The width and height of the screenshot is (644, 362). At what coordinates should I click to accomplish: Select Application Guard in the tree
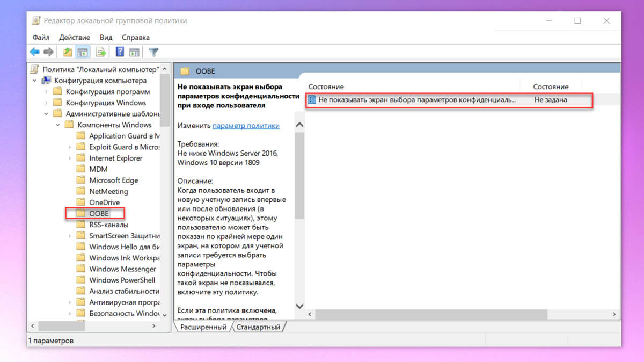tap(125, 136)
